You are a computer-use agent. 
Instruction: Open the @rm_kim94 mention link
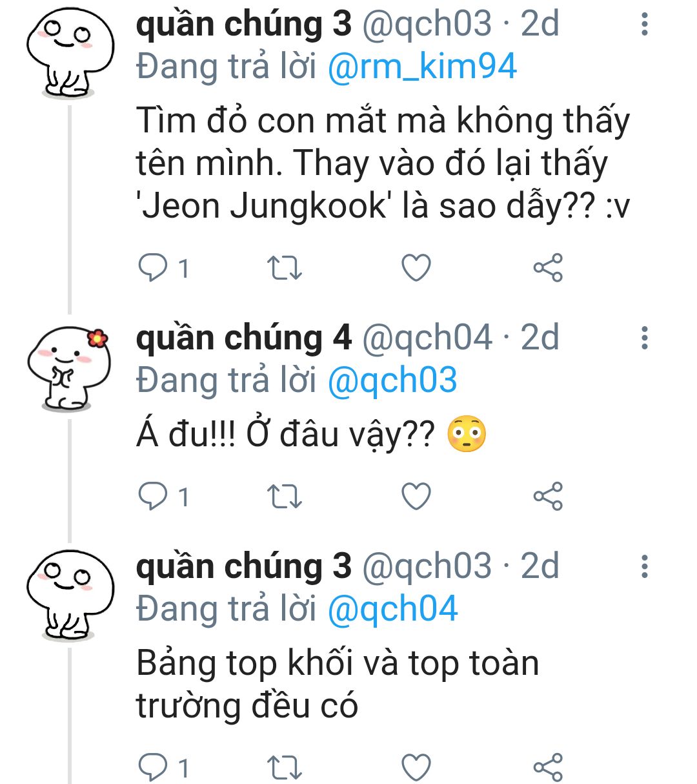coord(422,67)
